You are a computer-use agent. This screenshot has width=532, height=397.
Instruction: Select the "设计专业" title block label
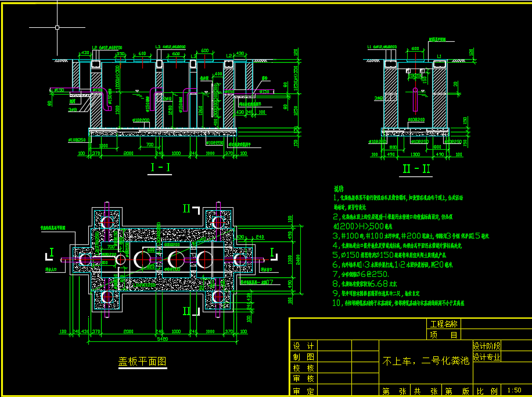click(x=487, y=357)
